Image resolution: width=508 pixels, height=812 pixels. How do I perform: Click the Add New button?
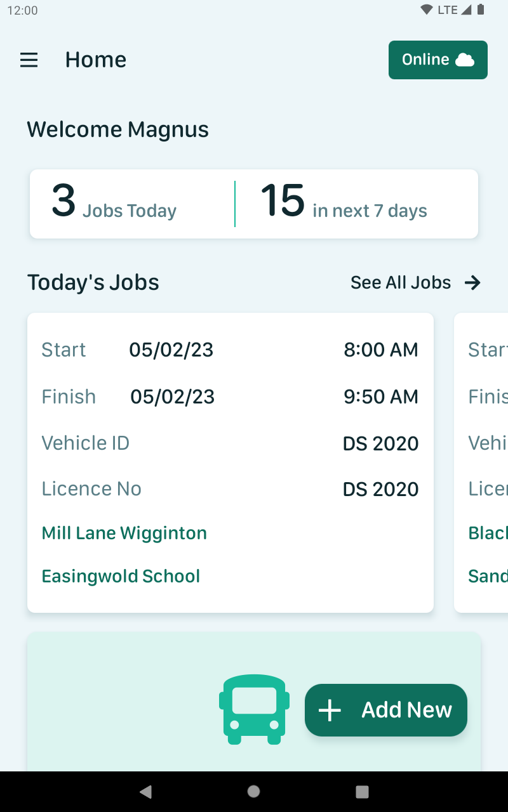point(386,710)
